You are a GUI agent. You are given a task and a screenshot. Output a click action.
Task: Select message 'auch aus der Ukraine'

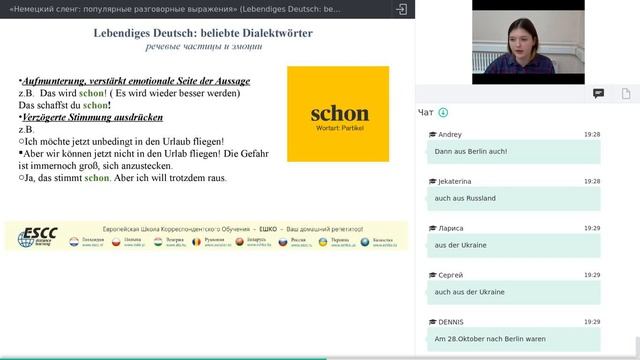point(513,292)
